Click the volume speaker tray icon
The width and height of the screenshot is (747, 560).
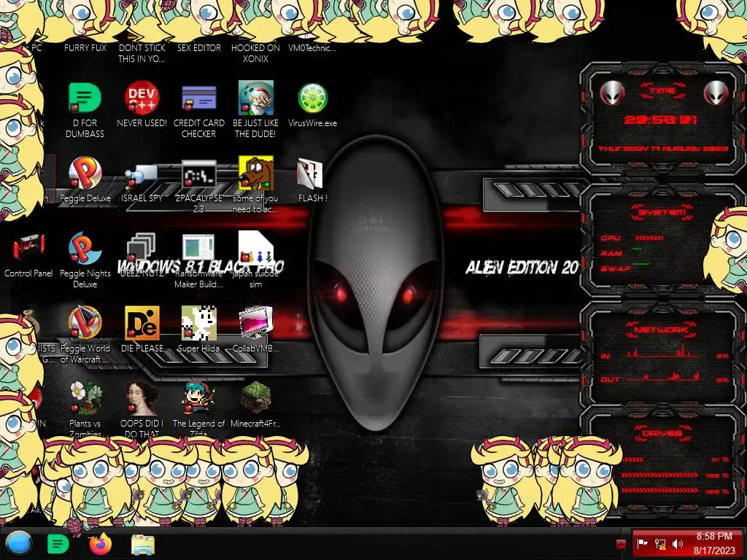(x=678, y=544)
